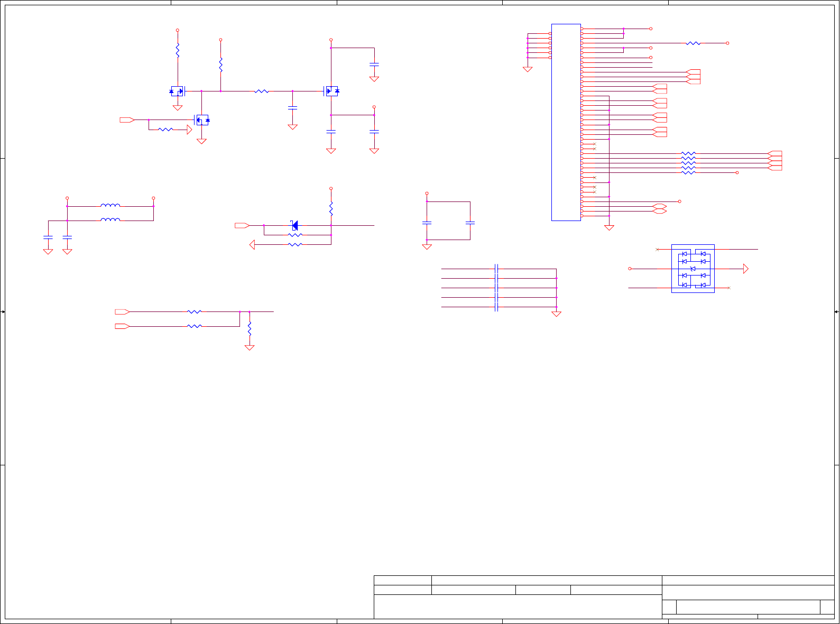Select the tall multi-pin connector body
The height and width of the screenshot is (624, 840).
(x=566, y=122)
